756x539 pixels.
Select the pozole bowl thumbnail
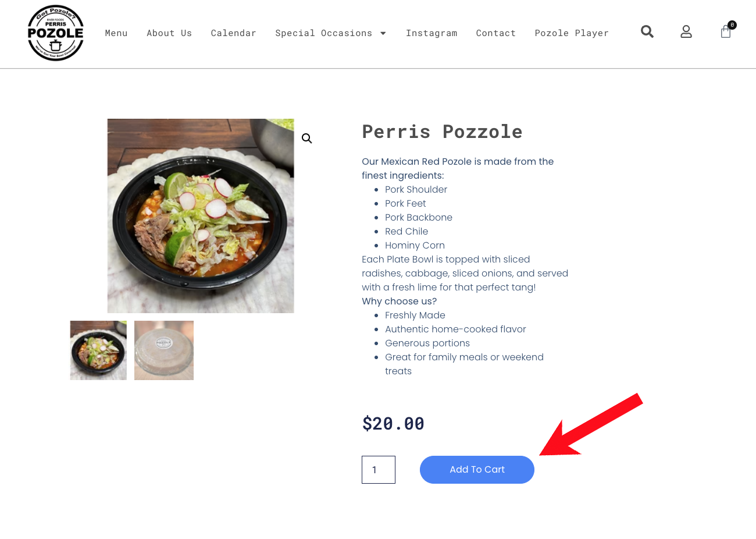pos(98,350)
